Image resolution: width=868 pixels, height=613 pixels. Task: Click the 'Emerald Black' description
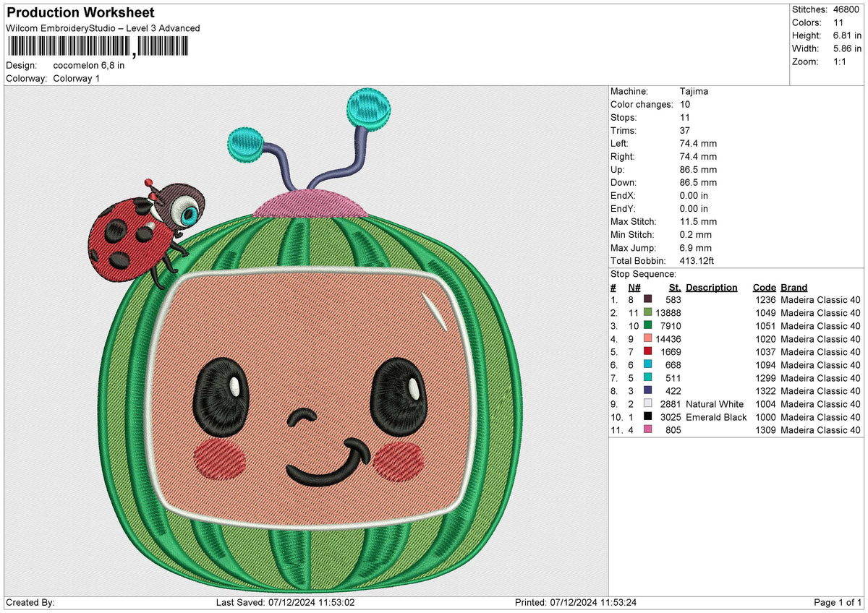click(x=716, y=417)
